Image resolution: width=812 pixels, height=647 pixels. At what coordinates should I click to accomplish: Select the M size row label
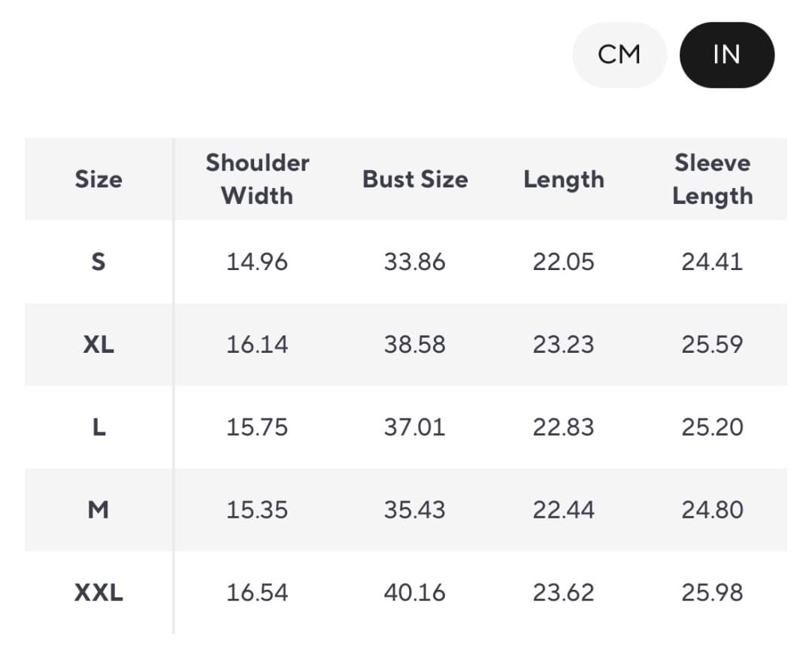[98, 510]
